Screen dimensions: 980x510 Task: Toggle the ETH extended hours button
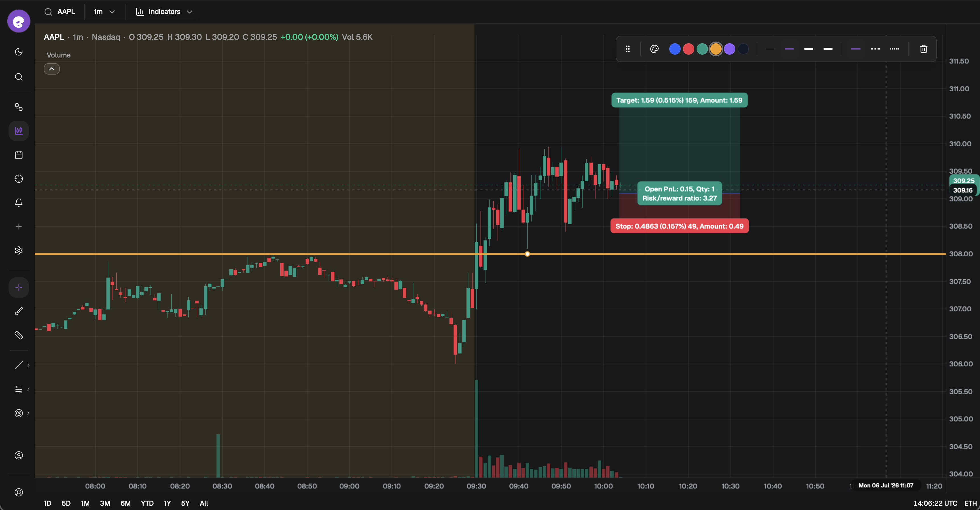pyautogui.click(x=970, y=503)
